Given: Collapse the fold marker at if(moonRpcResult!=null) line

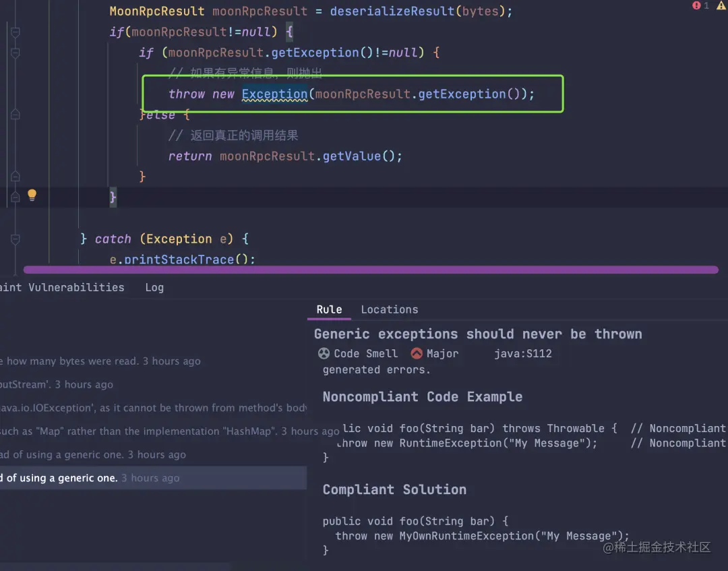Looking at the screenshot, I should coord(16,32).
